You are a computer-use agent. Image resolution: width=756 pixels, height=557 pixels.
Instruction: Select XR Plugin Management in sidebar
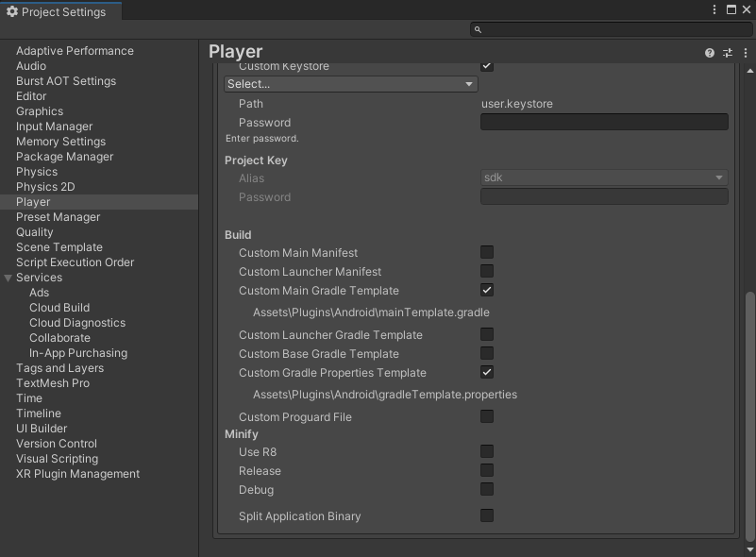click(x=77, y=474)
